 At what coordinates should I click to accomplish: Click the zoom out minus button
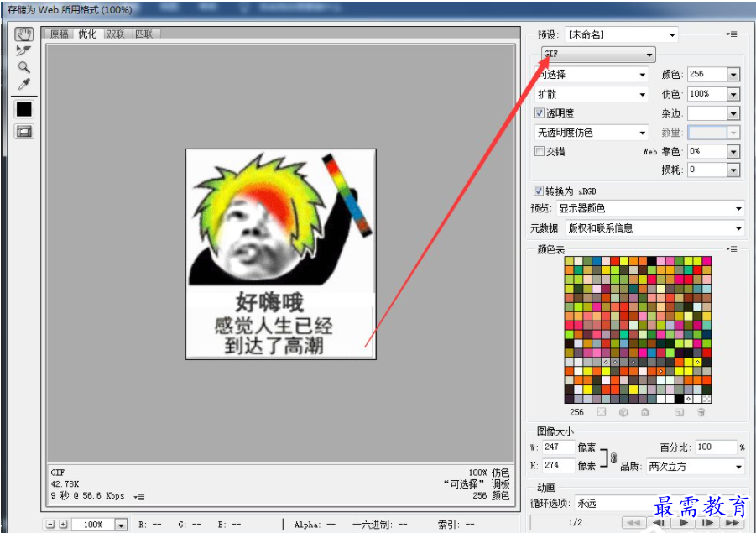(x=50, y=524)
